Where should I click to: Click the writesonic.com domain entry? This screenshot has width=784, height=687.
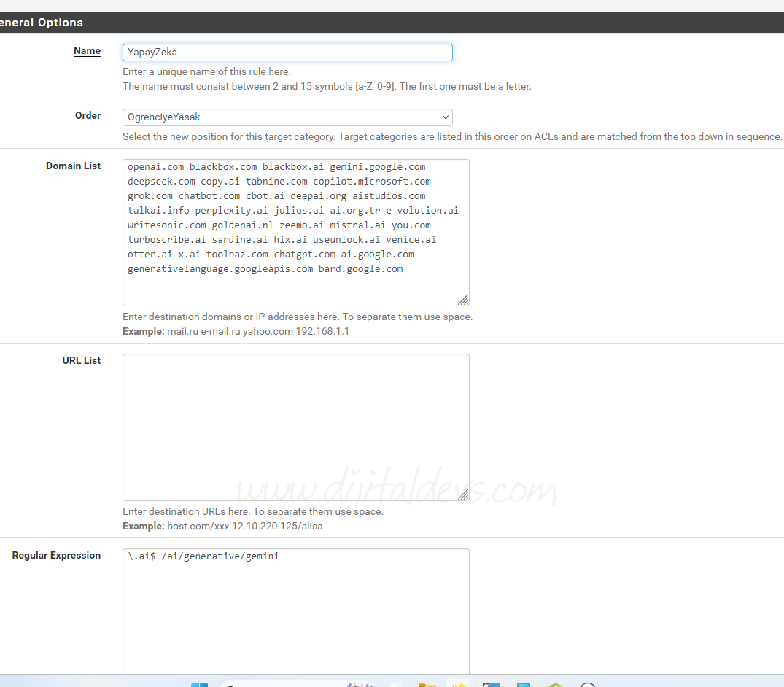pyautogui.click(x=166, y=225)
